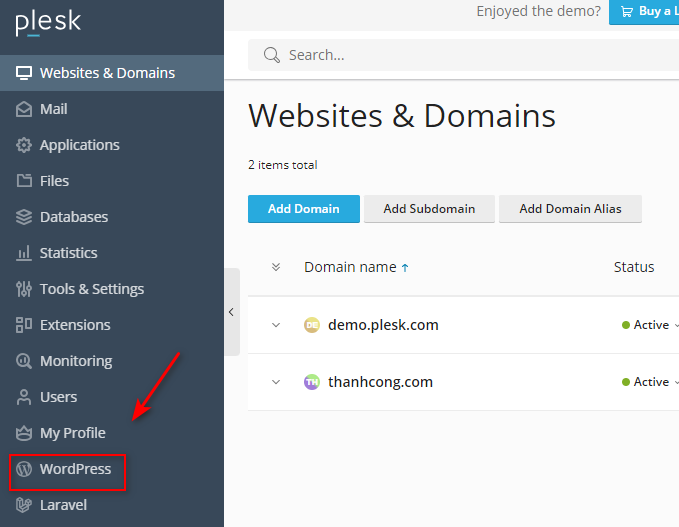Expand all domains with double chevron
Viewport: 679px width, 527px height.
coord(276,267)
